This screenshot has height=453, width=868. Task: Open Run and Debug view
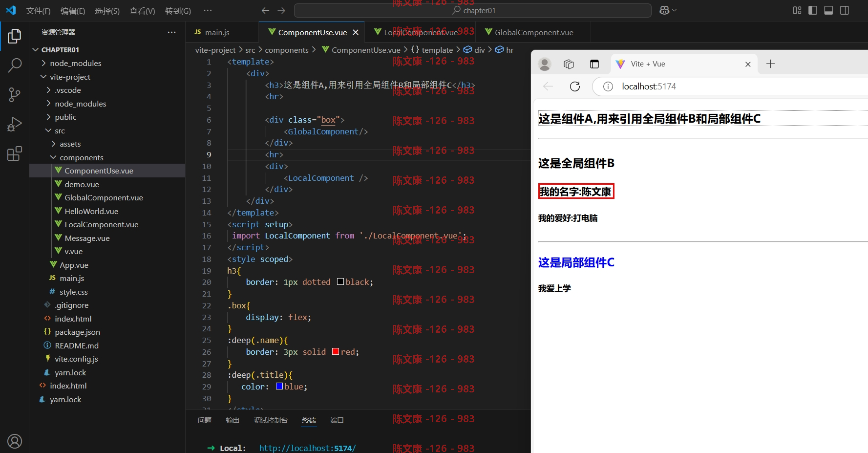click(15, 124)
